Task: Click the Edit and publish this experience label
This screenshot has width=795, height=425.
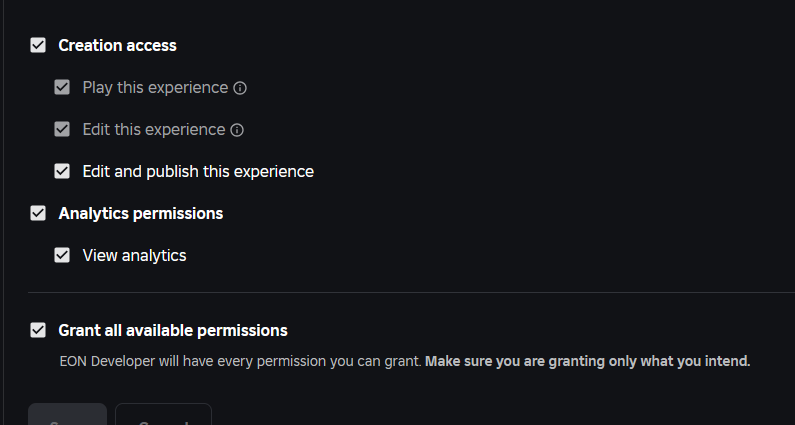Action: click(x=198, y=171)
